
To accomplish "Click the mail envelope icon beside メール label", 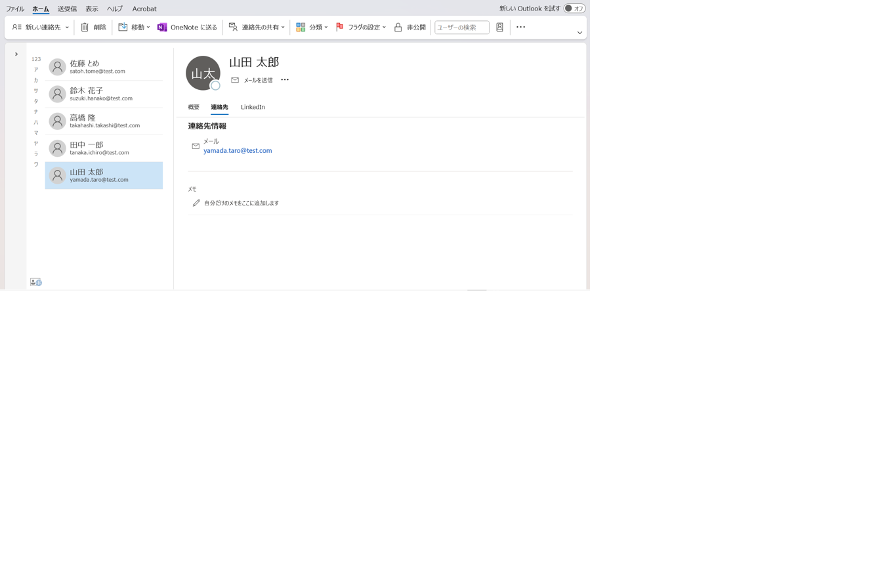I will click(x=196, y=146).
